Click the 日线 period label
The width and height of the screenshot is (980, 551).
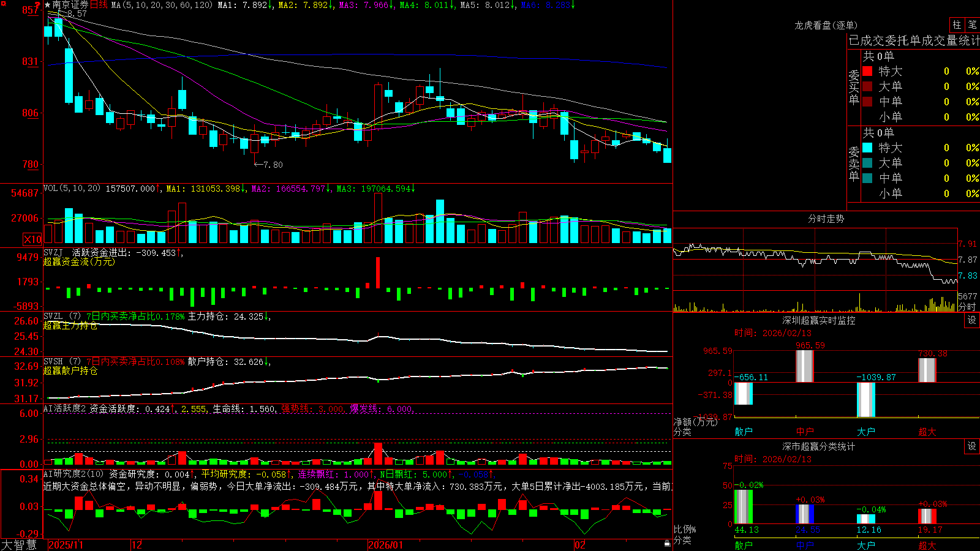[x=99, y=5]
